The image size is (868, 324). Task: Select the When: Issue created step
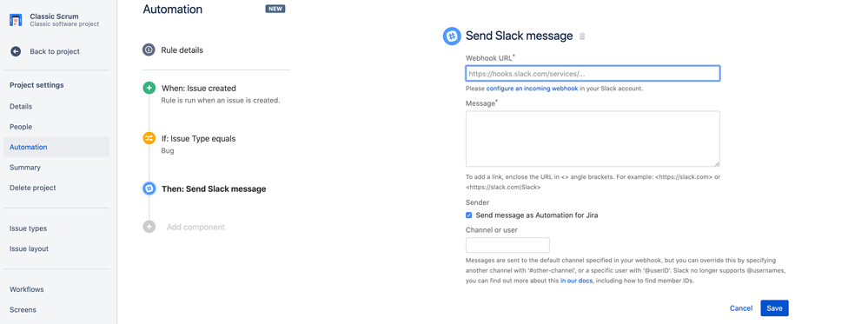click(x=199, y=88)
